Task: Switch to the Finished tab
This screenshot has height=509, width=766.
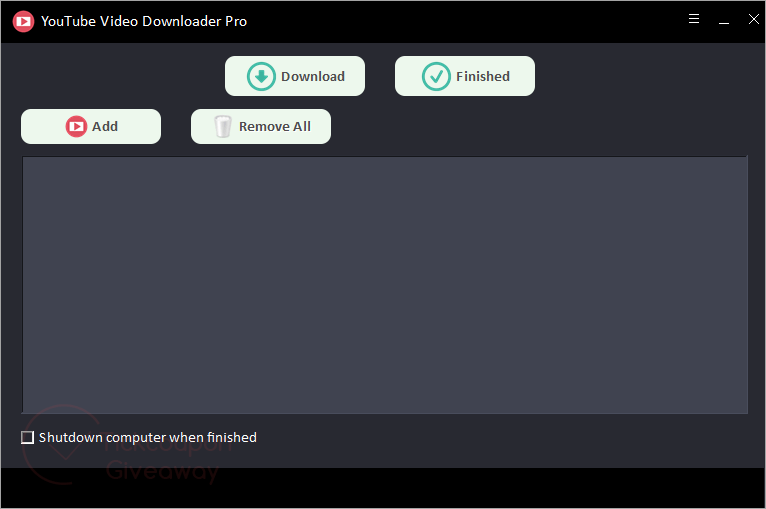Action: tap(465, 76)
